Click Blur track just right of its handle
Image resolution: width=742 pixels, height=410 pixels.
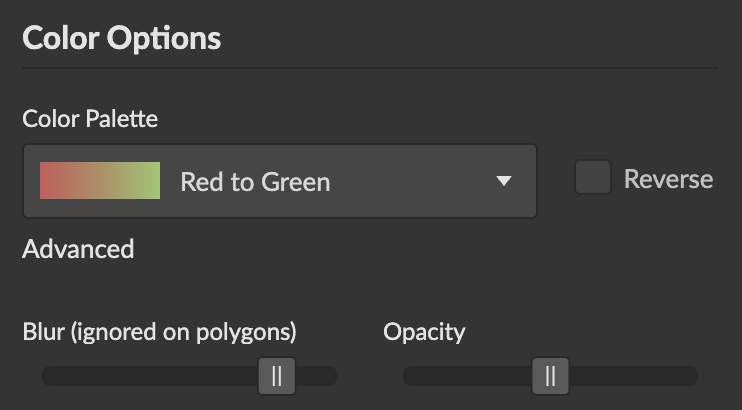tap(312, 376)
